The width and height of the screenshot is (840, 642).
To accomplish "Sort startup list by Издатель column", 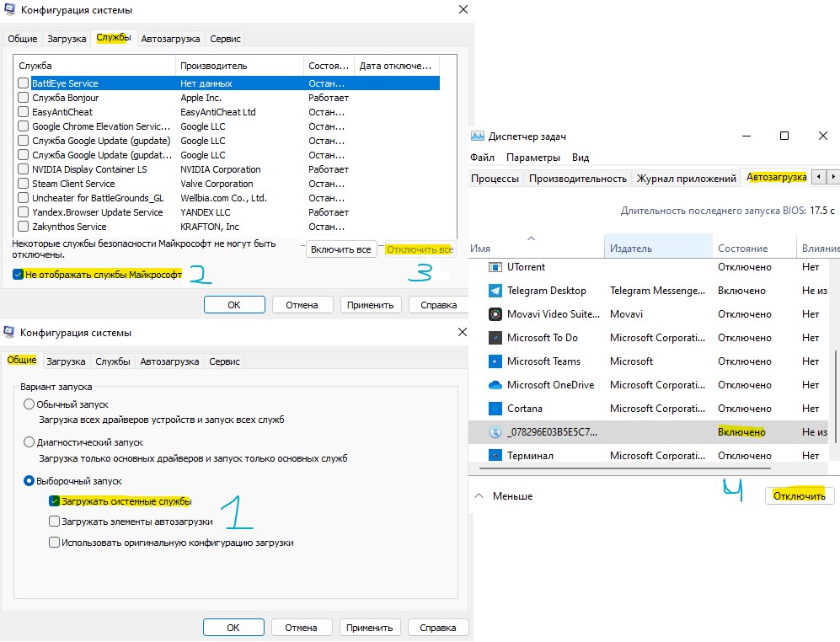I will coord(658,248).
